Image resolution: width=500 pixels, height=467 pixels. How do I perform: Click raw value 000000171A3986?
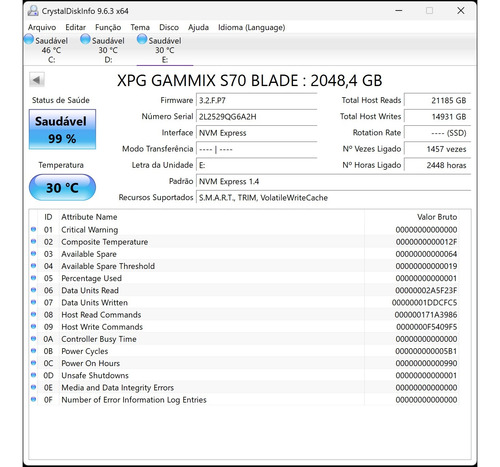pos(426,315)
